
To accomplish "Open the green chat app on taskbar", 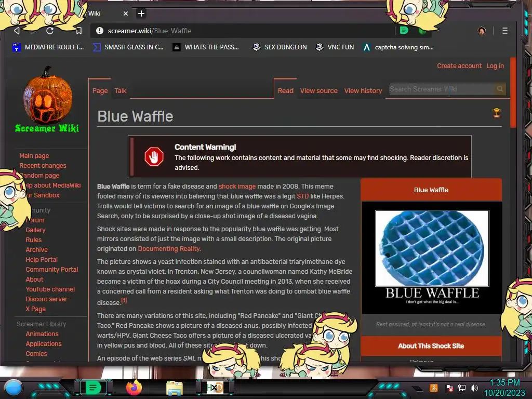I will [92, 388].
